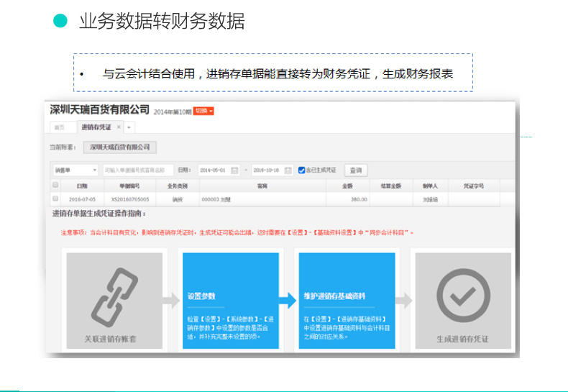Select the row checkbox for 2016-07-05 entry
Viewport: 568px width, 392px height.
(x=55, y=198)
